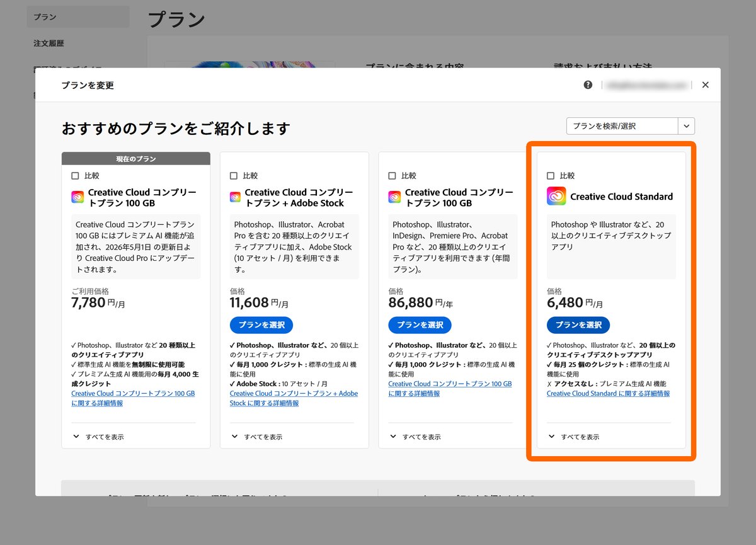Viewport: 756px width, 545px height.
Task: Select plan button for 11,608円 Adobe Stock plan
Action: click(261, 325)
